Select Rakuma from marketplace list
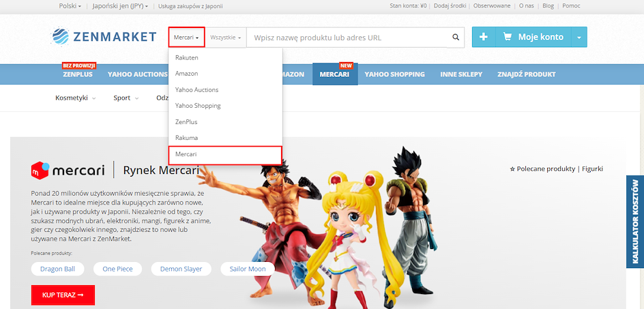644x309 pixels. 225,138
